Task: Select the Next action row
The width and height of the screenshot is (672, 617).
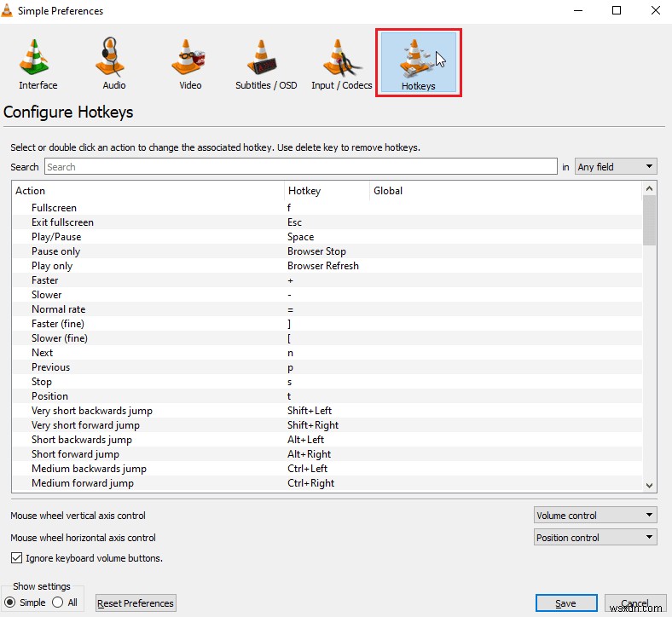Action: pyautogui.click(x=327, y=353)
